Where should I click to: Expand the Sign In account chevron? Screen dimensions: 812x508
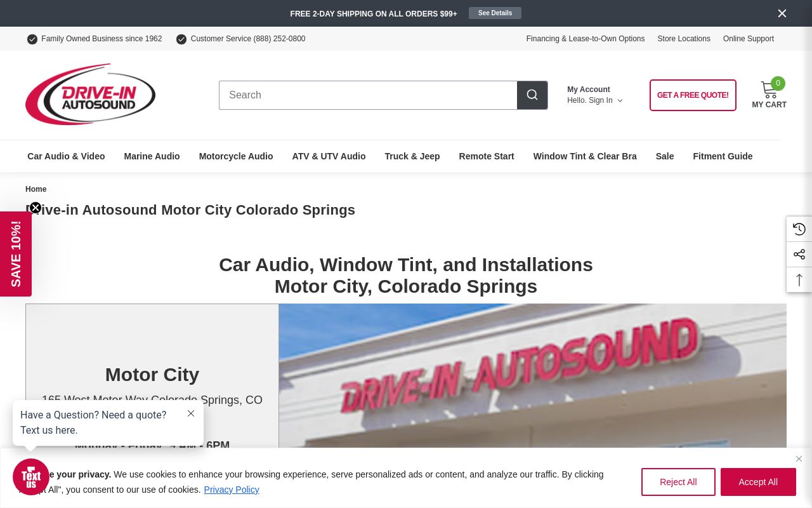620,100
